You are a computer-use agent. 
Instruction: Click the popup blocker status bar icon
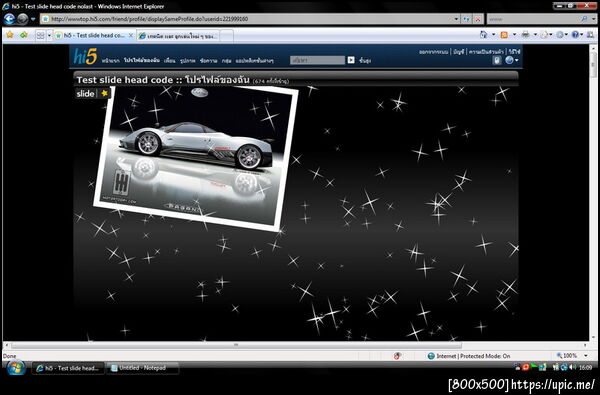(x=397, y=356)
